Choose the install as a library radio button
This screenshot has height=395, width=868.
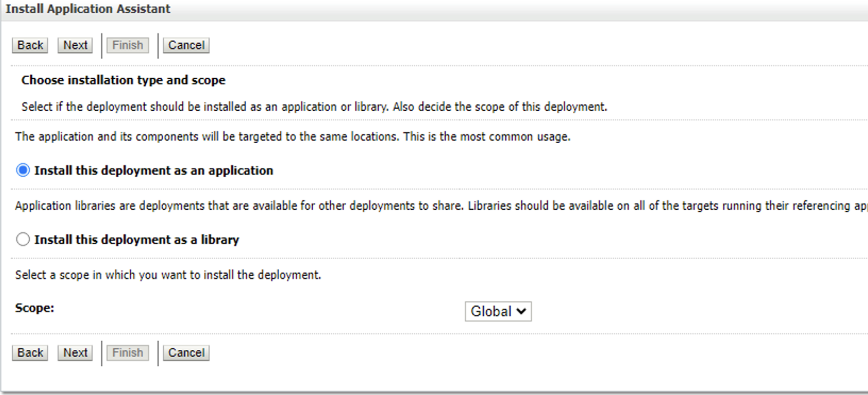coord(23,240)
